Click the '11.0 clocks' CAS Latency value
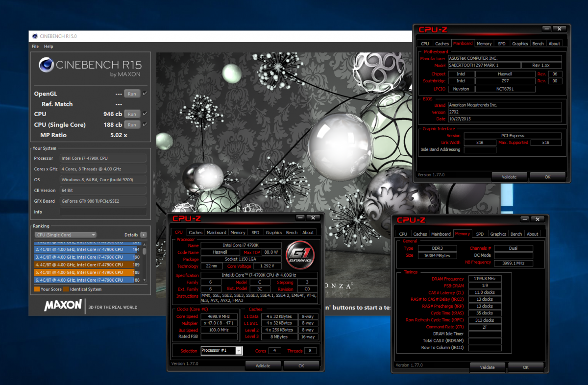The image size is (588, 385). coord(485,292)
